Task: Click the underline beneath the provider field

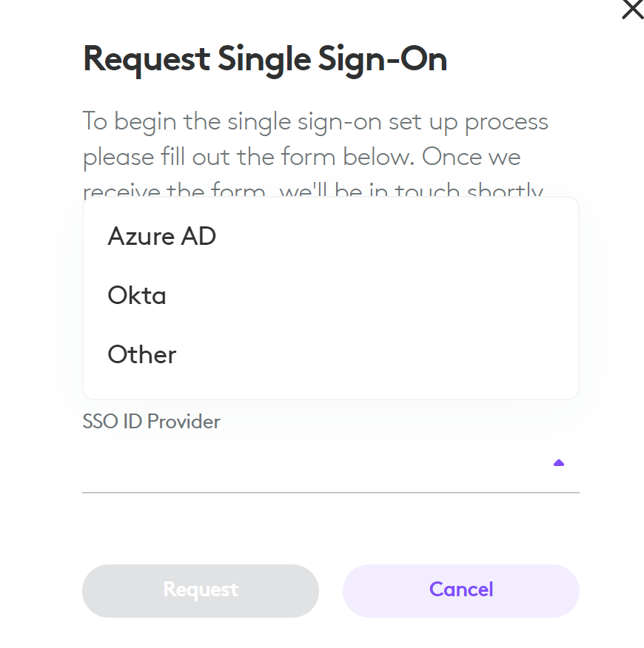Action: 330,492
